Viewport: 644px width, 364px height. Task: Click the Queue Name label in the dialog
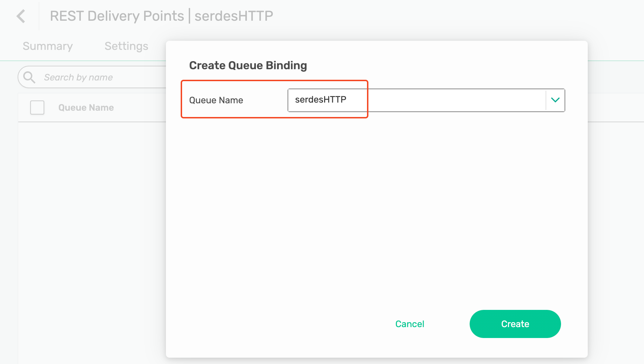(x=216, y=100)
